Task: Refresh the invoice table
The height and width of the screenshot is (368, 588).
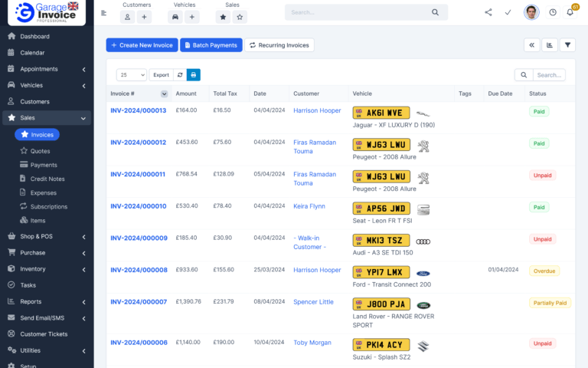Action: coord(180,75)
